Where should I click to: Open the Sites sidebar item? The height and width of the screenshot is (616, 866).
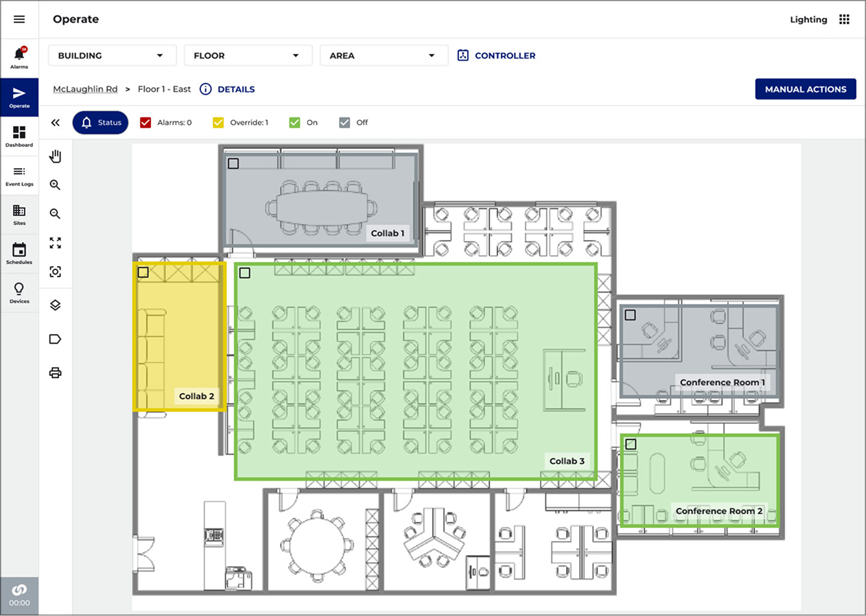pyautogui.click(x=19, y=214)
